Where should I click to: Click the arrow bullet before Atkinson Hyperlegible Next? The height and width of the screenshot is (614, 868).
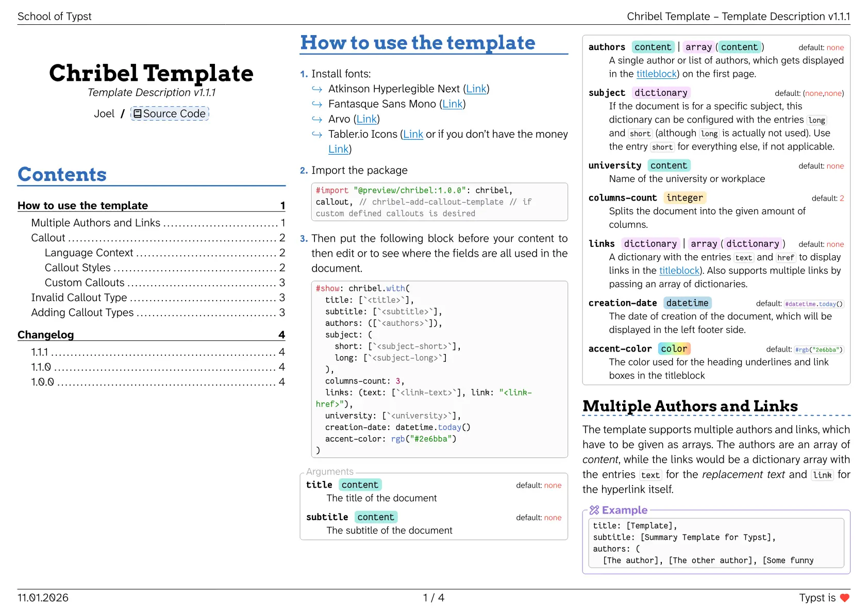pos(317,90)
